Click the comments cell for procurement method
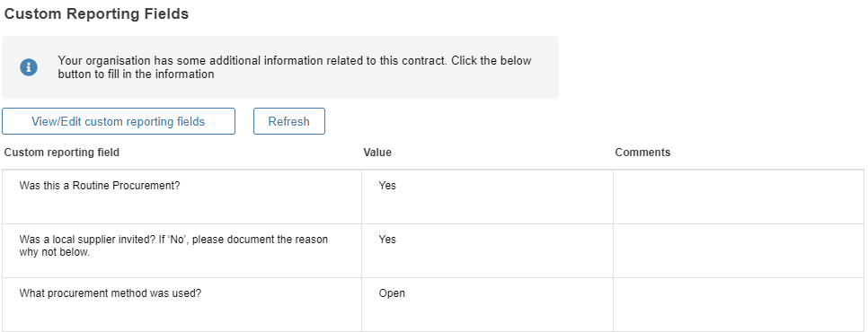This screenshot has height=332, width=868. 739,304
